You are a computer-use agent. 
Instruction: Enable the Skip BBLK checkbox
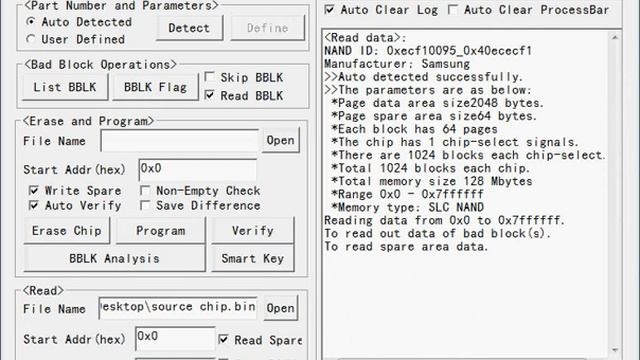(x=209, y=77)
